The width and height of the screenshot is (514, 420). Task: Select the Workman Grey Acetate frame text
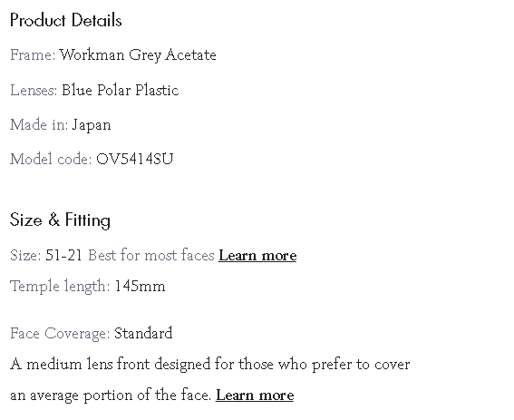coord(138,55)
